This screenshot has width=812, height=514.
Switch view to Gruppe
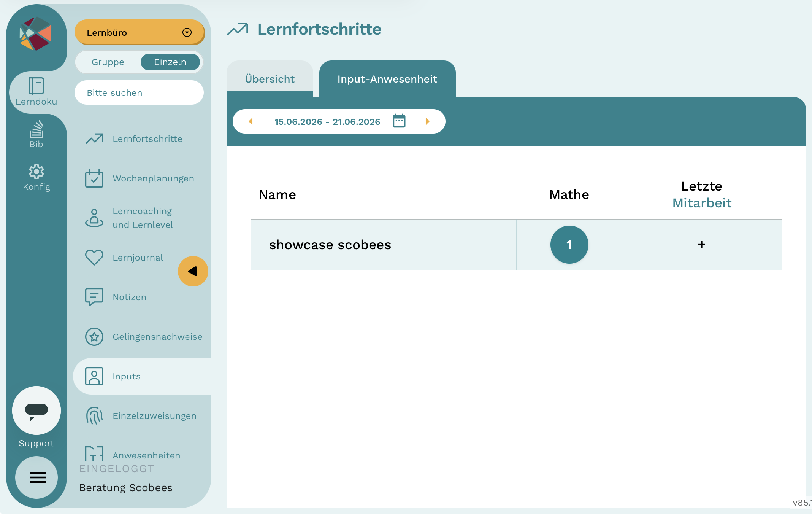(108, 62)
